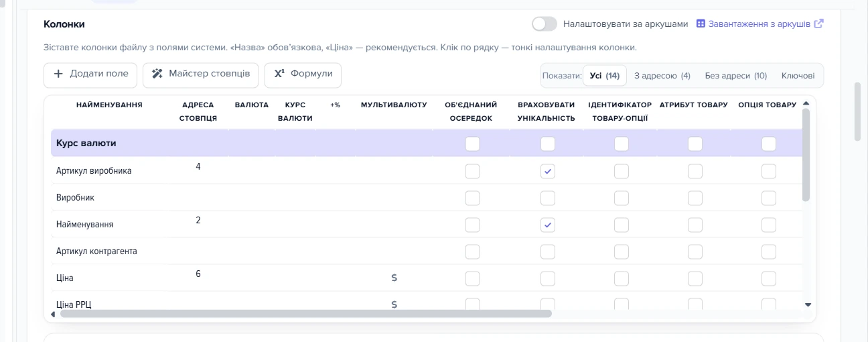Click column address 6 in Ціна row
The image size is (868, 342).
pyautogui.click(x=198, y=274)
